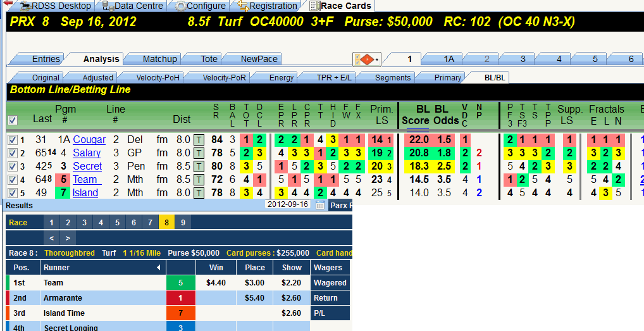Click the T turf icon for Cougar
Screen dimensions: 644x331
pyautogui.click(x=199, y=140)
